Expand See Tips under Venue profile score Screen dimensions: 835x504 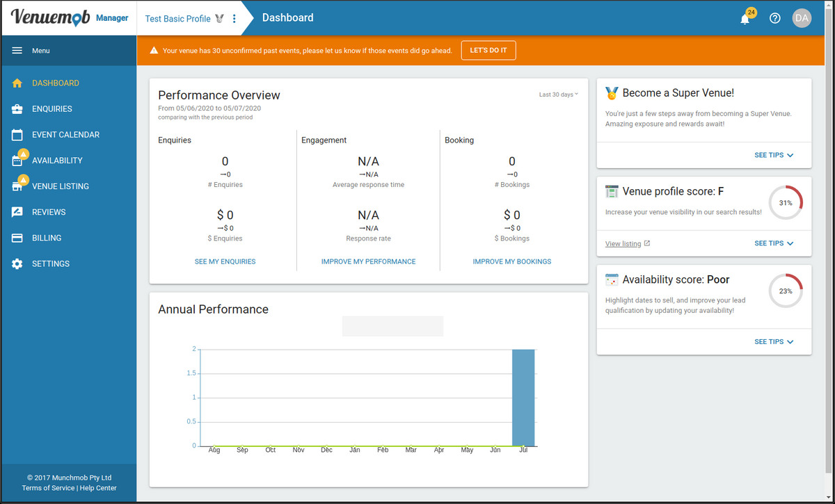[x=774, y=243]
